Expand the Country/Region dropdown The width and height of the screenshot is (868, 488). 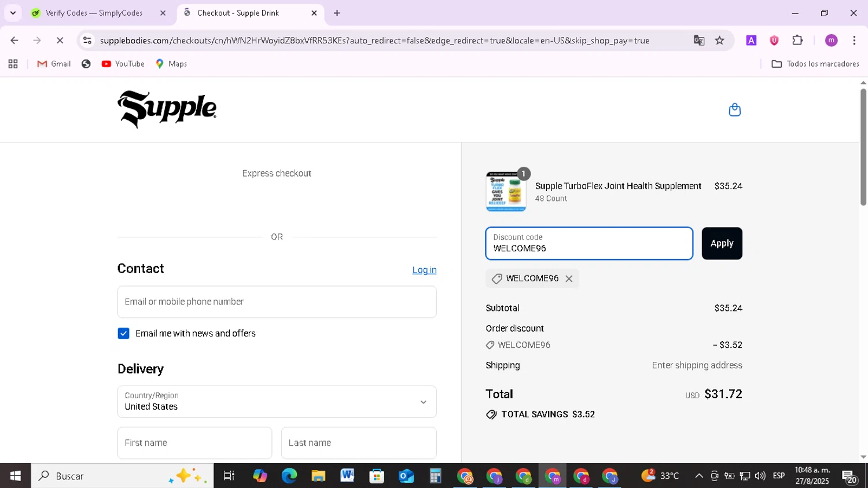pos(277,402)
